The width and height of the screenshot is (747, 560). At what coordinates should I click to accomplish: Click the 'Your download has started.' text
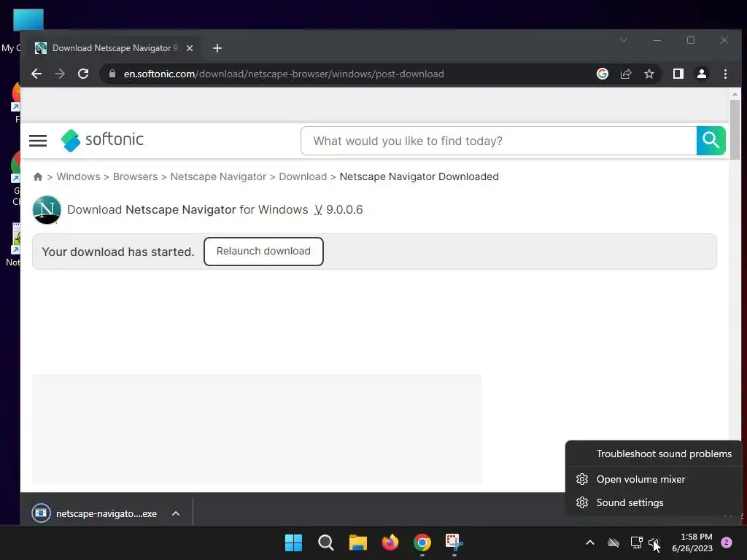point(118,252)
